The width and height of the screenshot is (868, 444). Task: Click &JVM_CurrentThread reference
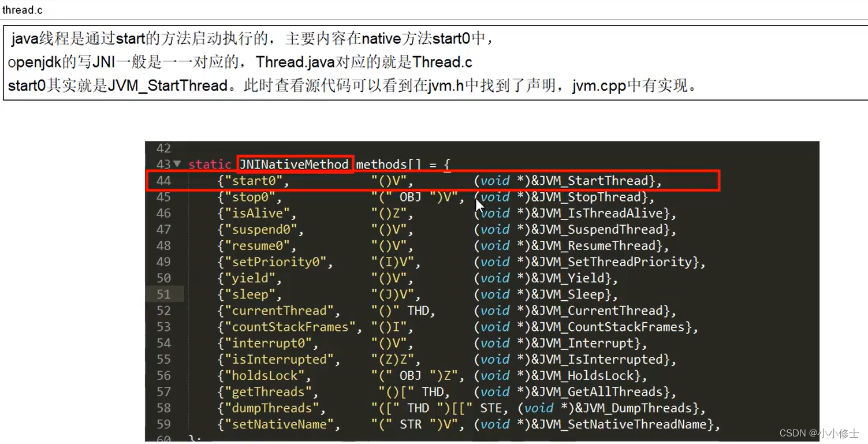pyautogui.click(x=597, y=311)
